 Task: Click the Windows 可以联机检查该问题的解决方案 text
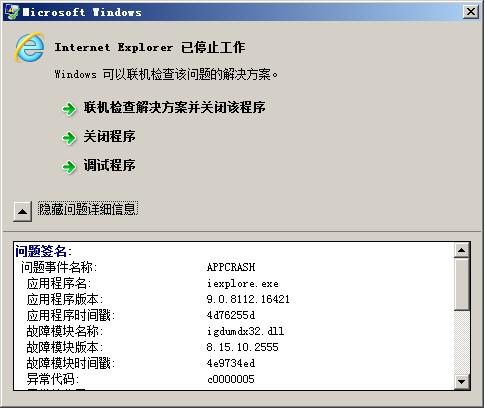[x=166, y=74]
